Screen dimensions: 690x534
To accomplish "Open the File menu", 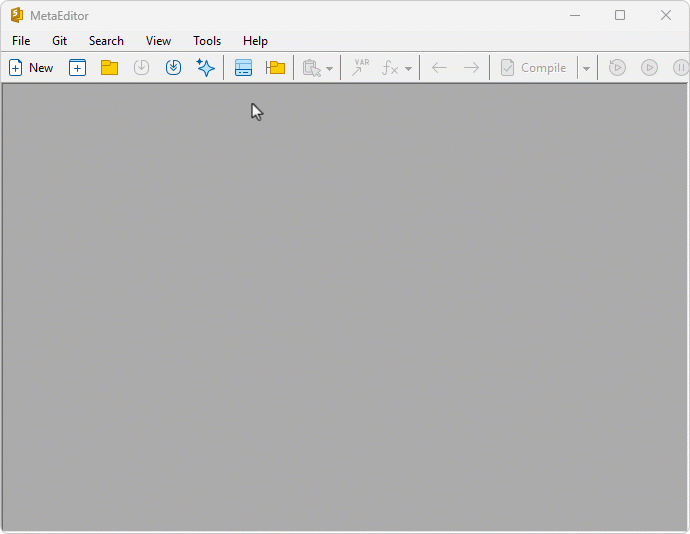I will [21, 41].
